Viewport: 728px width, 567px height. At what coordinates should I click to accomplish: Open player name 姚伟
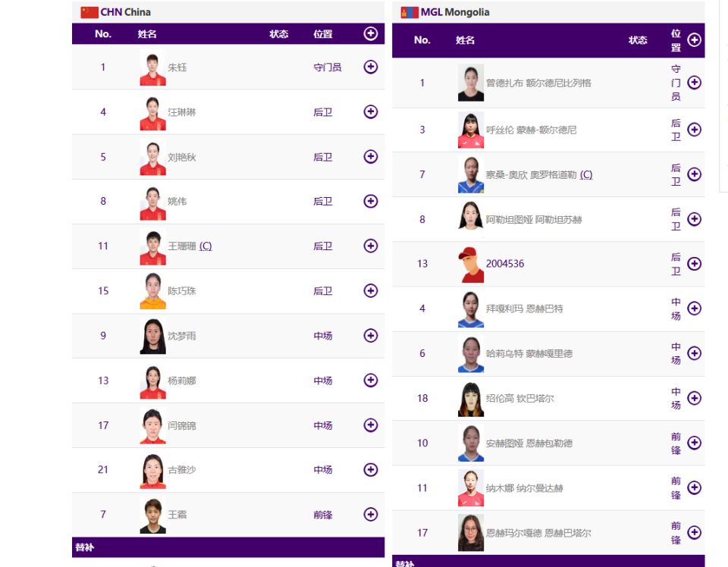[177, 202]
